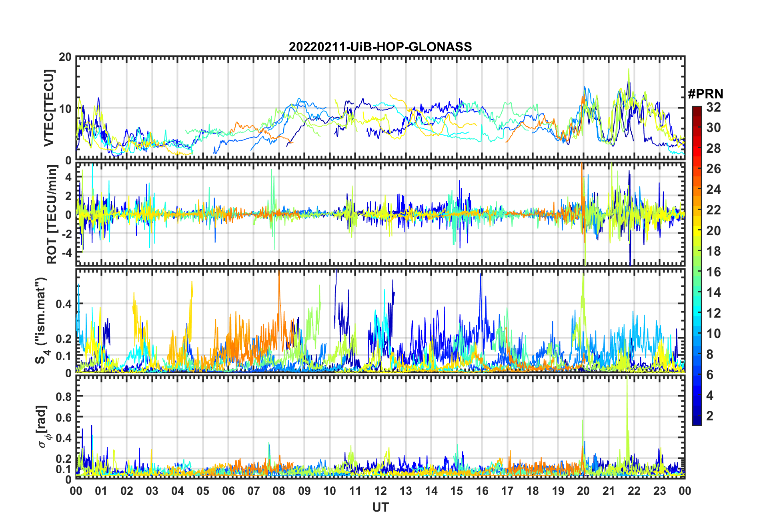
Task: Click the VTEC[TECU] y-axis label
Action: click(x=49, y=108)
